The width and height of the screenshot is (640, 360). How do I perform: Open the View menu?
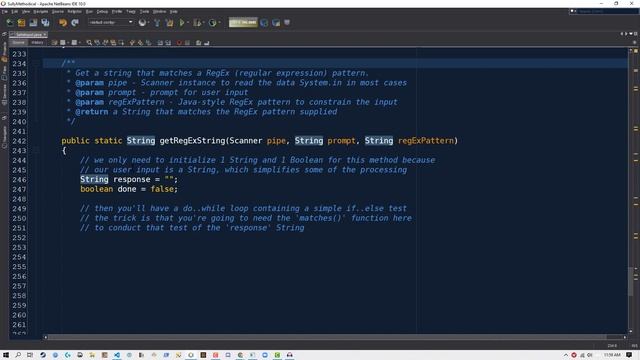(x=26, y=11)
